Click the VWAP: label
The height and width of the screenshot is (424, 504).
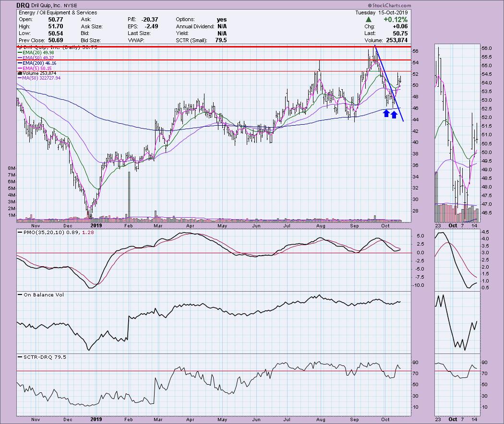coord(136,40)
